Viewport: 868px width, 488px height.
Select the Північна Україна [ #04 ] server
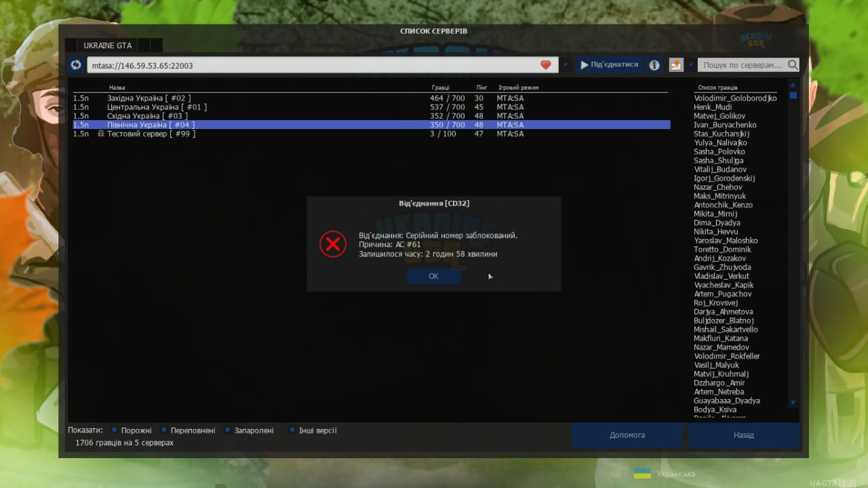(371, 125)
